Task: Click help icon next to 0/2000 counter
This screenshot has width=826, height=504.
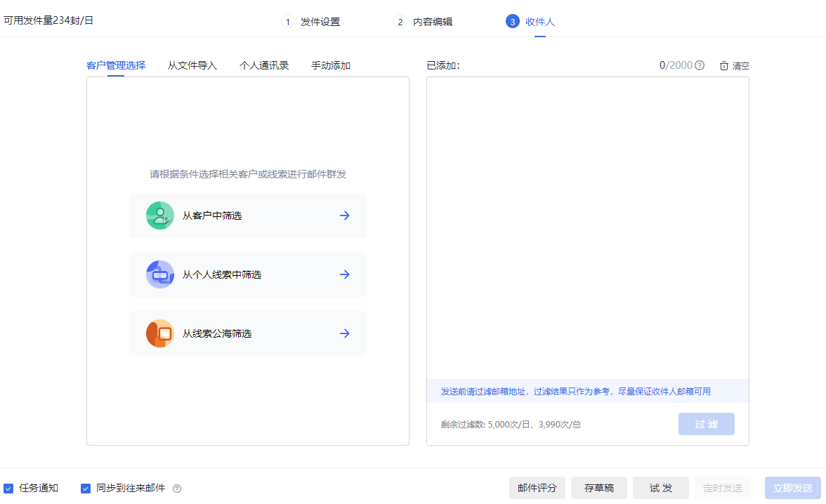Action: point(700,65)
